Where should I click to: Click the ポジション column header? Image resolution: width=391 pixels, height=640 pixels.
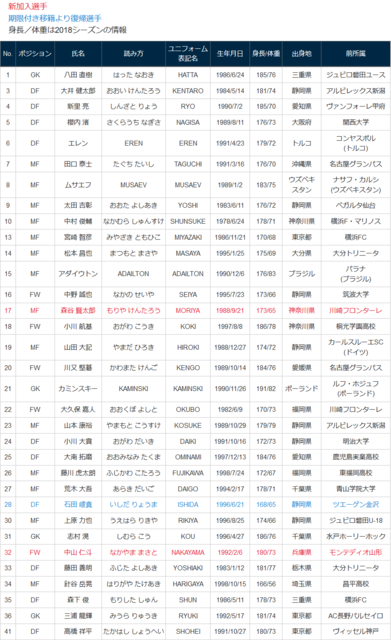tap(35, 53)
